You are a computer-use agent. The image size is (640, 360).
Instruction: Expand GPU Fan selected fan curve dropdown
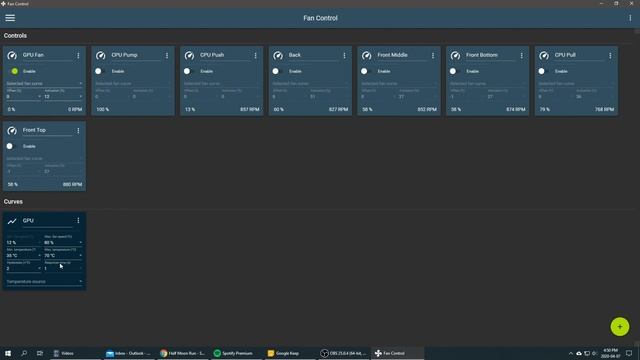coord(44,83)
